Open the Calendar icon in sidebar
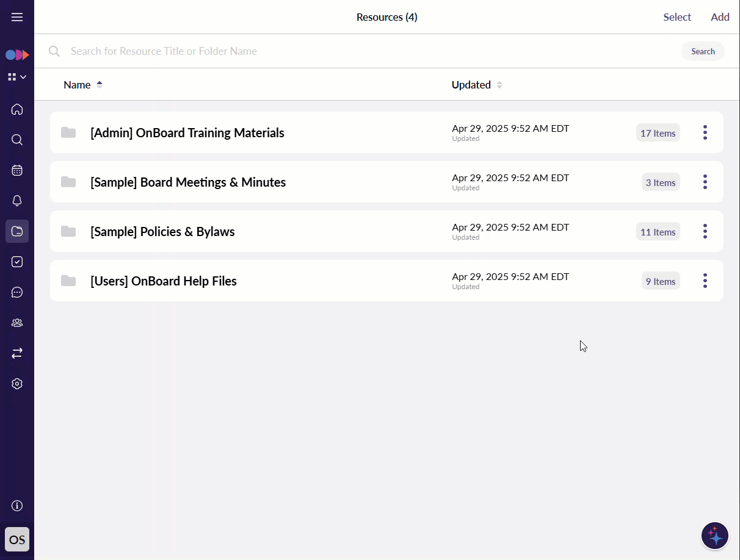Screen dimensions: 740x560 pyautogui.click(x=17, y=170)
